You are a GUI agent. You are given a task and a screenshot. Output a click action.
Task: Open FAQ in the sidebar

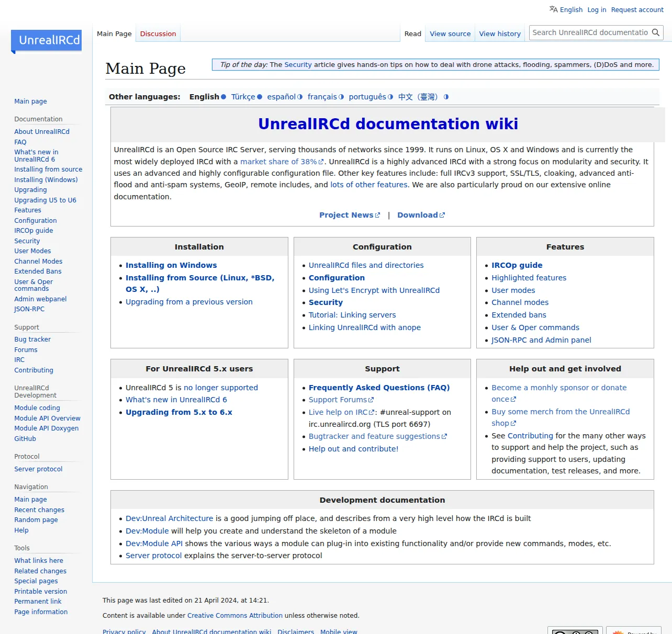(x=20, y=142)
